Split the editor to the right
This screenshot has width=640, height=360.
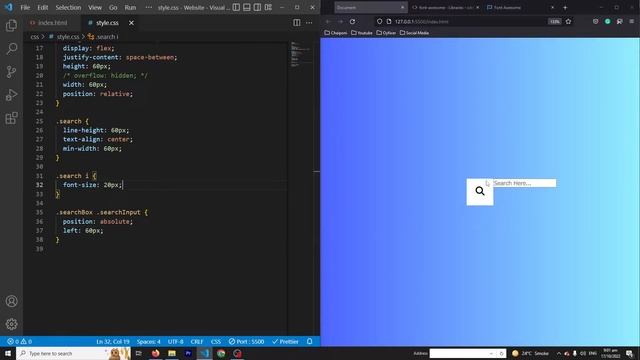(x=297, y=23)
